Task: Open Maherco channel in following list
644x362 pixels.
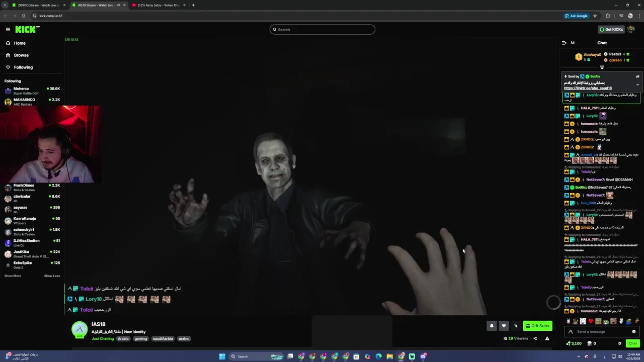Action: click(31, 90)
